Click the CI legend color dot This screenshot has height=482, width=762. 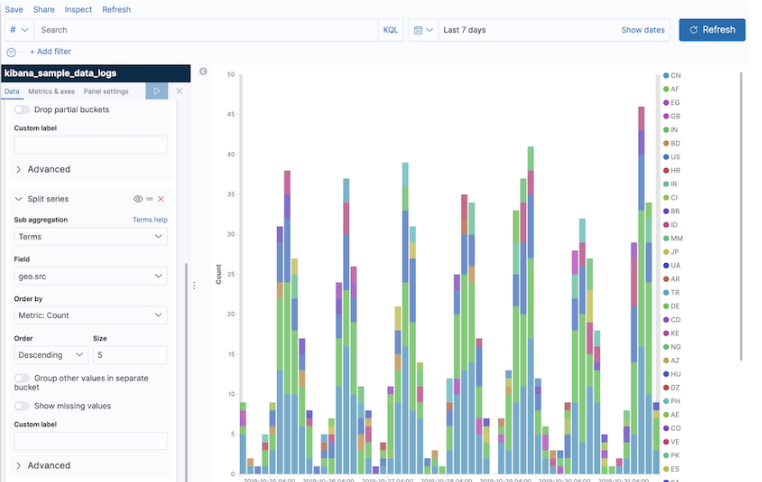click(666, 198)
